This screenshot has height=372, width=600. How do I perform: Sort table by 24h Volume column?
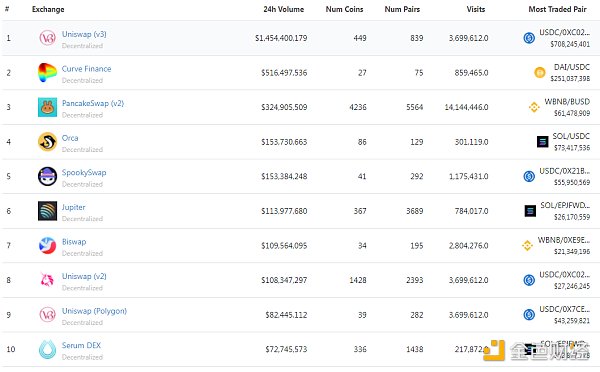point(284,9)
